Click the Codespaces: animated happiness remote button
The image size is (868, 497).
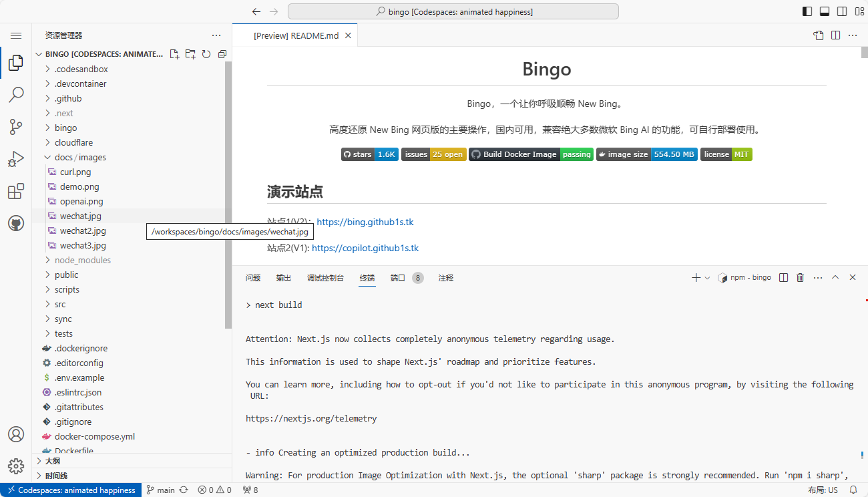(x=71, y=490)
